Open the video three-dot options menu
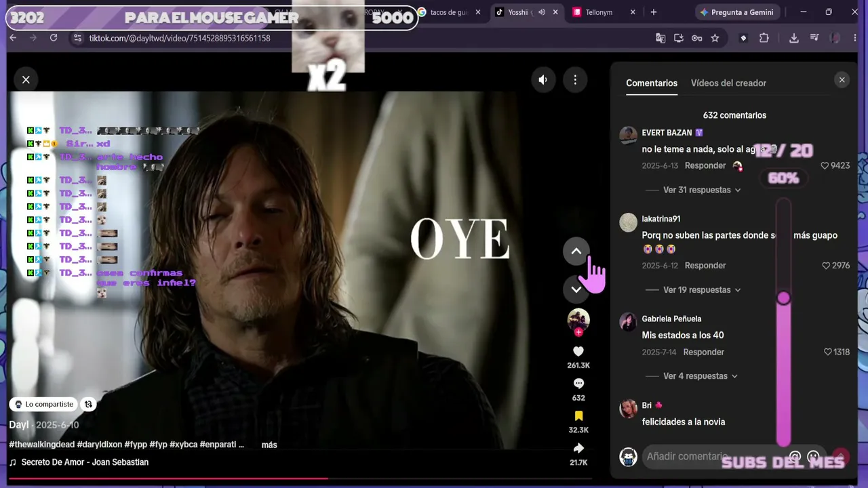This screenshot has width=868, height=488. point(575,80)
